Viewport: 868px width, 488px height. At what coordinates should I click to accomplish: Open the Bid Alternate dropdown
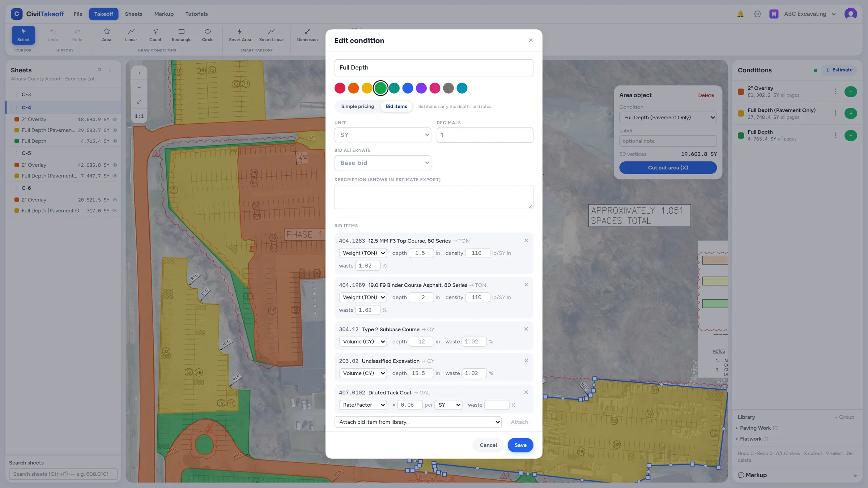(x=383, y=163)
